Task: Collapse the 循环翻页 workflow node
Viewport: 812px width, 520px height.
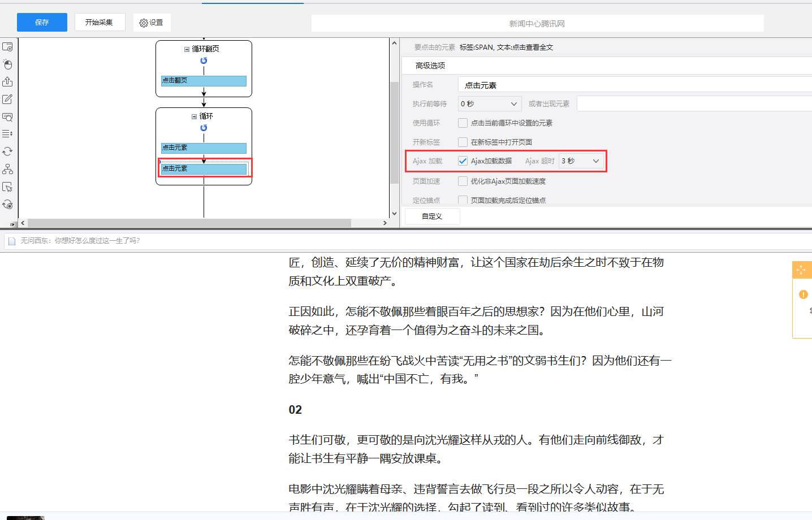Action: [x=187, y=49]
